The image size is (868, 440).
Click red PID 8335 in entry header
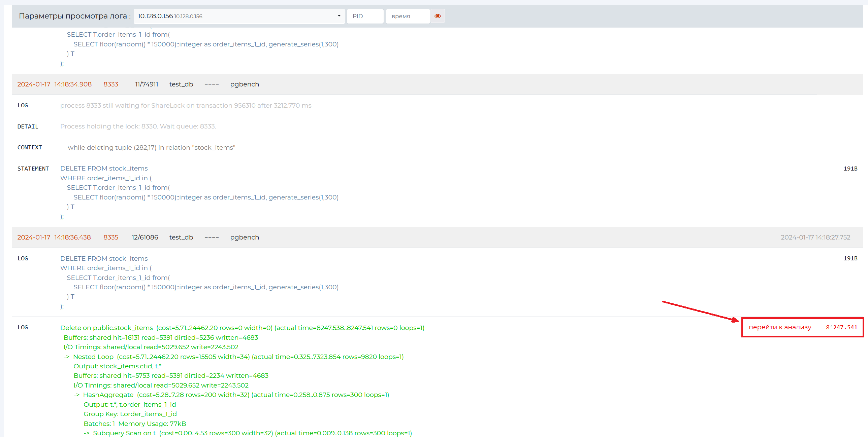(110, 237)
